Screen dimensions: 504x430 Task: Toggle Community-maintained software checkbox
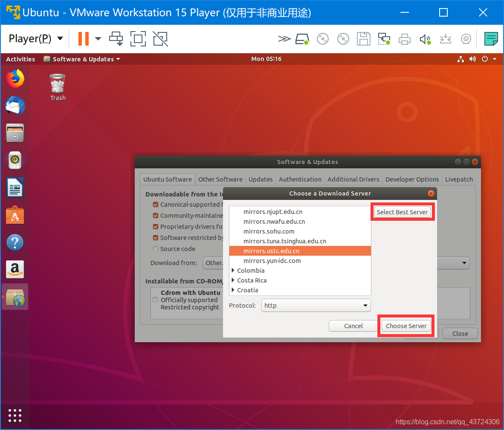pyautogui.click(x=156, y=216)
